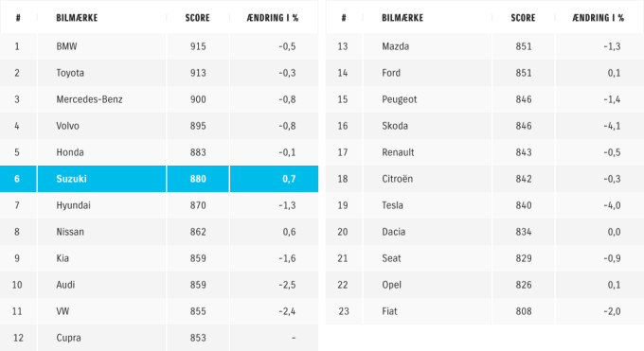Image resolution: width=644 pixels, height=351 pixels.
Task: Select Suzuki's highlighted score 880
Action: tap(198, 179)
